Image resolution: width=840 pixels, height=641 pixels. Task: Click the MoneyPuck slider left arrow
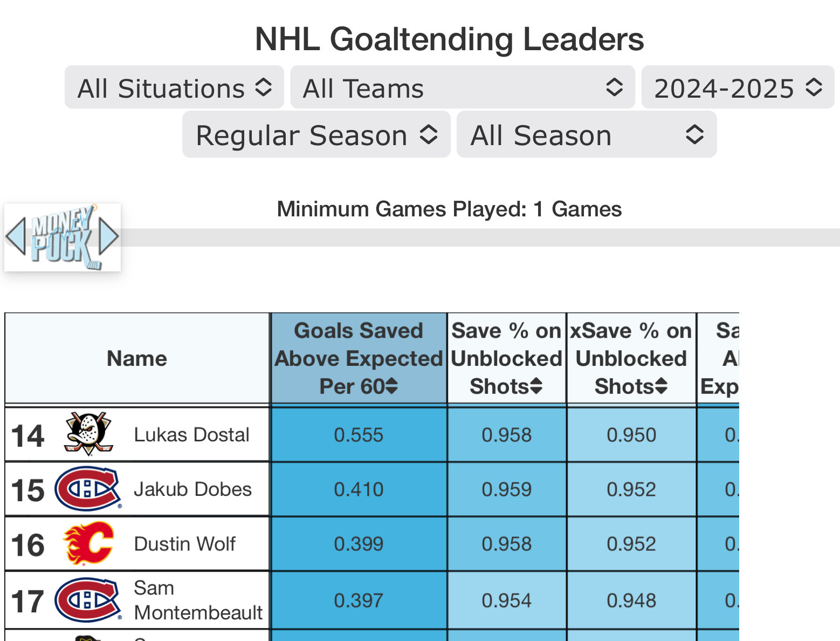tap(16, 236)
